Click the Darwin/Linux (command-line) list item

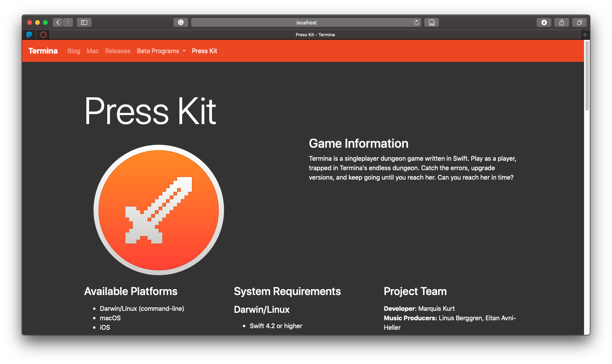(142, 308)
